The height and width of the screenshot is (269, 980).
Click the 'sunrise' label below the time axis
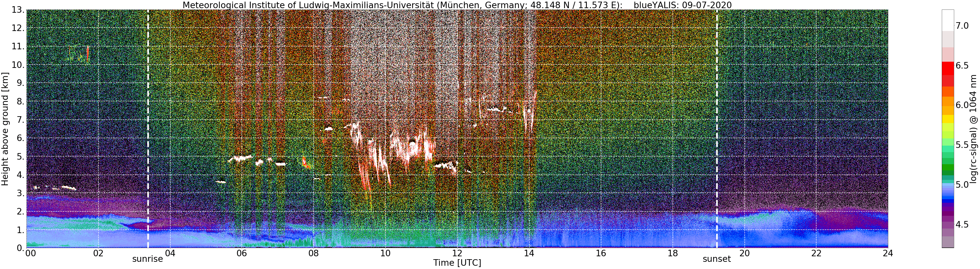[x=148, y=259]
